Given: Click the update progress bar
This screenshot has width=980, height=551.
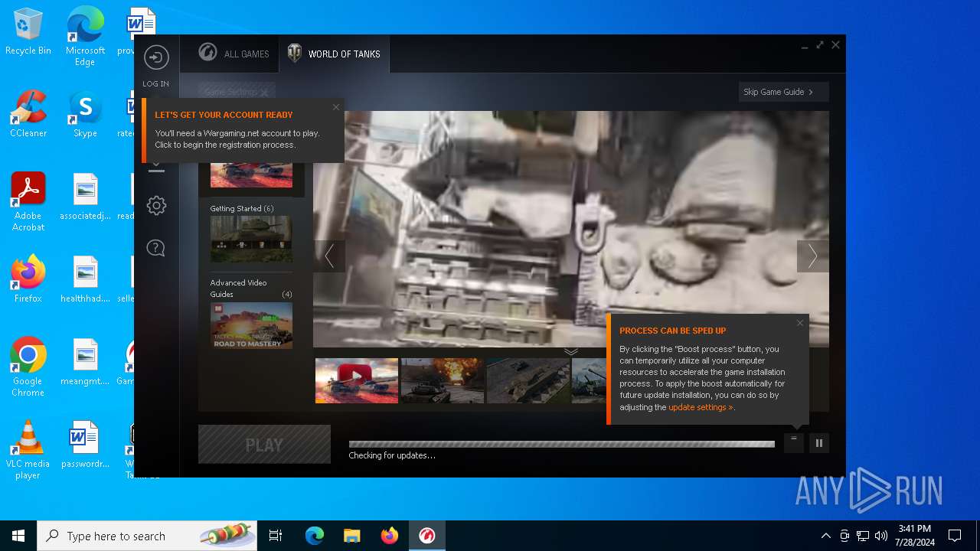Looking at the screenshot, I should 562,444.
